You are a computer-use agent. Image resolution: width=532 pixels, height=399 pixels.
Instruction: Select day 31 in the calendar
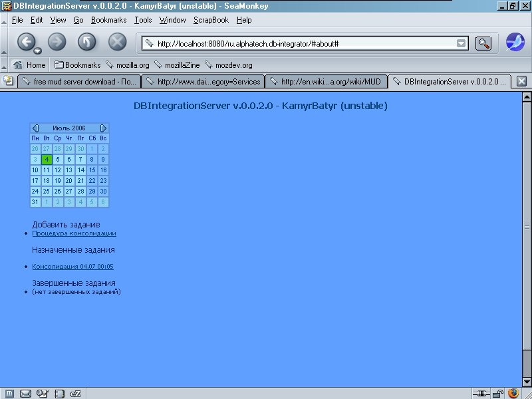tap(35, 202)
